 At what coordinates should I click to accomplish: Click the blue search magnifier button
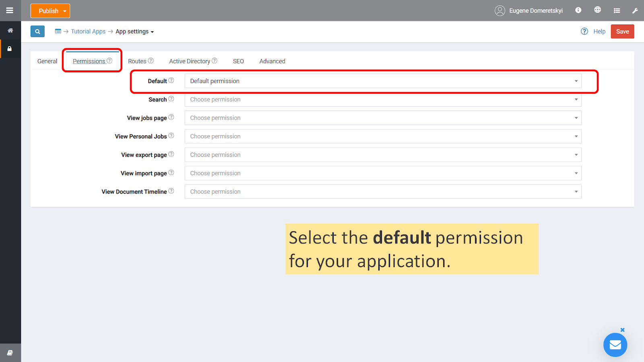click(x=37, y=31)
